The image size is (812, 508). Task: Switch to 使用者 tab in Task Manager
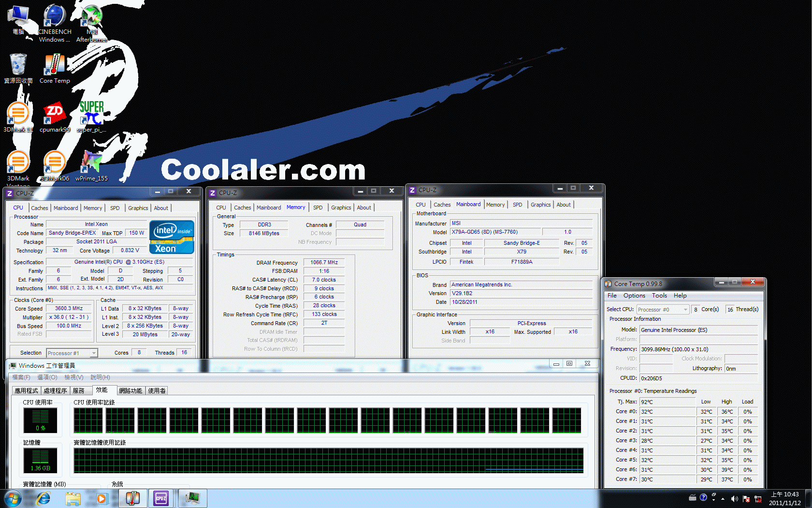click(x=157, y=391)
